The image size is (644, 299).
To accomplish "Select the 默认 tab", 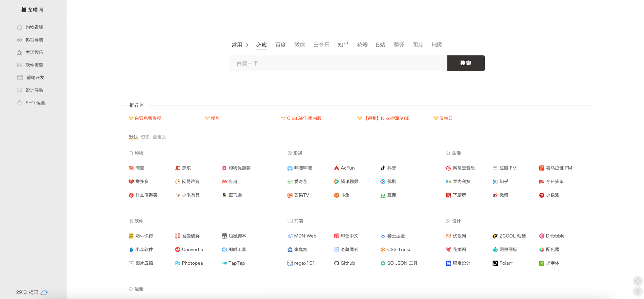I will pos(133,137).
